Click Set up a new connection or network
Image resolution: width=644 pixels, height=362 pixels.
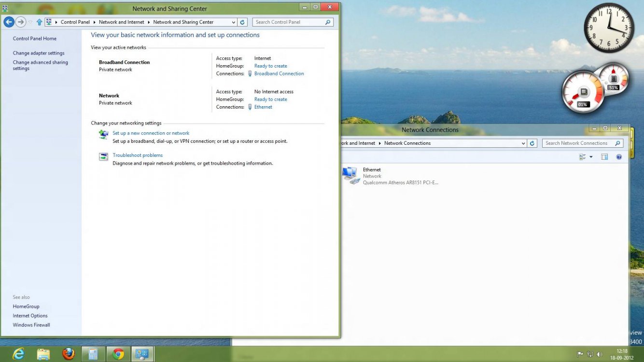pyautogui.click(x=151, y=133)
